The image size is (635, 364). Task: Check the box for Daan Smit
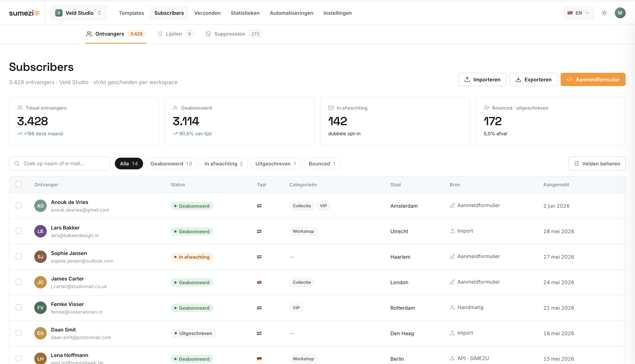19,333
